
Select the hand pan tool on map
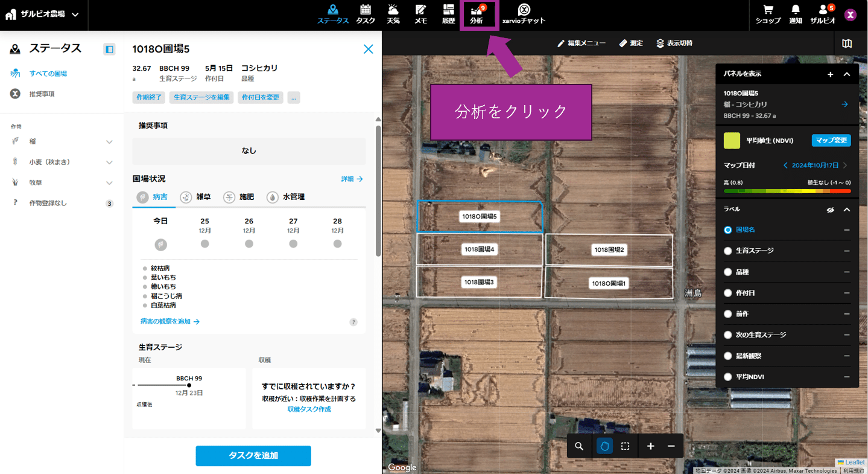[605, 446]
